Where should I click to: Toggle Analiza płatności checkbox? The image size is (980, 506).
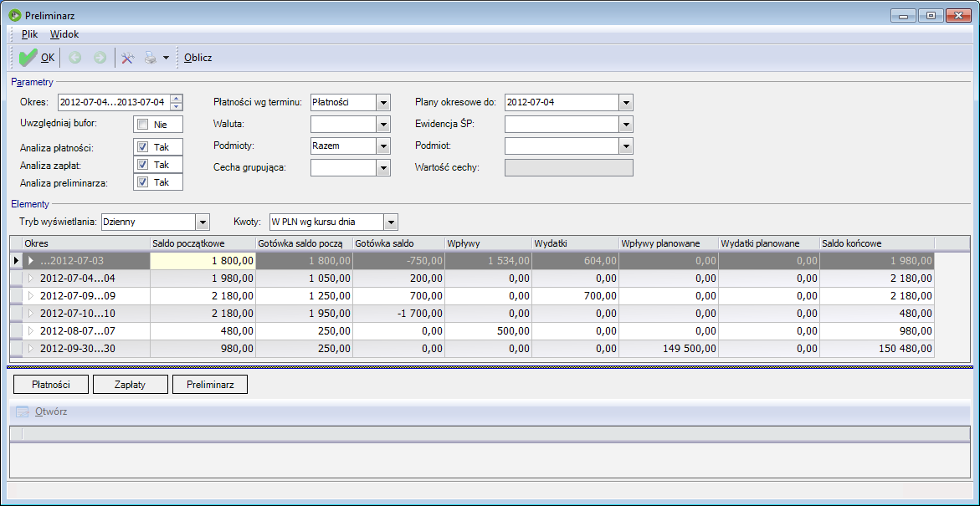(x=142, y=147)
